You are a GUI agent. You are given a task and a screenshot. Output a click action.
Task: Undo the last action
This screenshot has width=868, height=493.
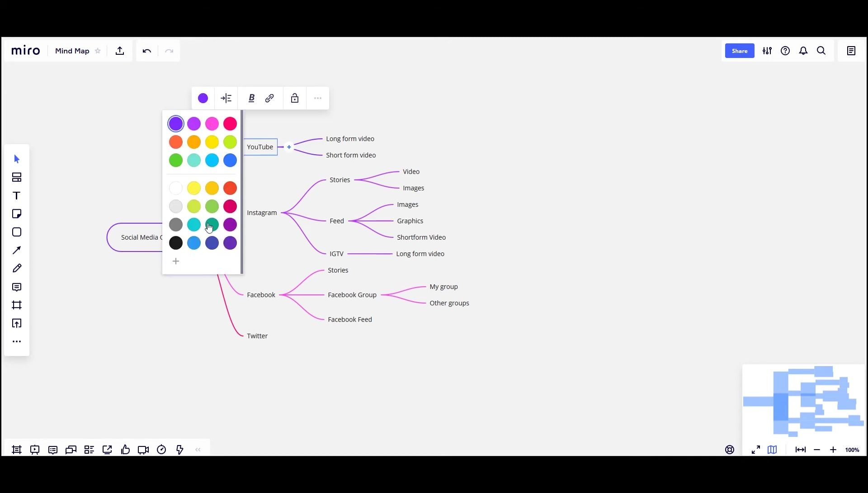146,51
